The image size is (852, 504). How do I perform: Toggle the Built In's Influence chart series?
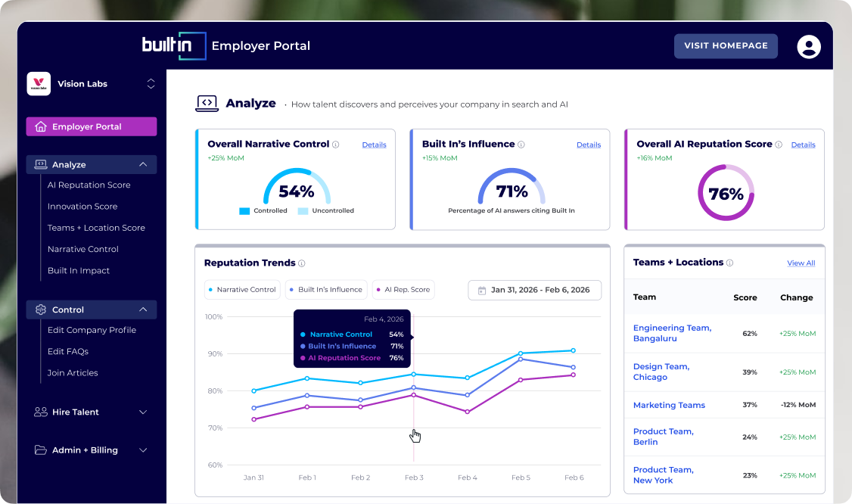coord(326,290)
